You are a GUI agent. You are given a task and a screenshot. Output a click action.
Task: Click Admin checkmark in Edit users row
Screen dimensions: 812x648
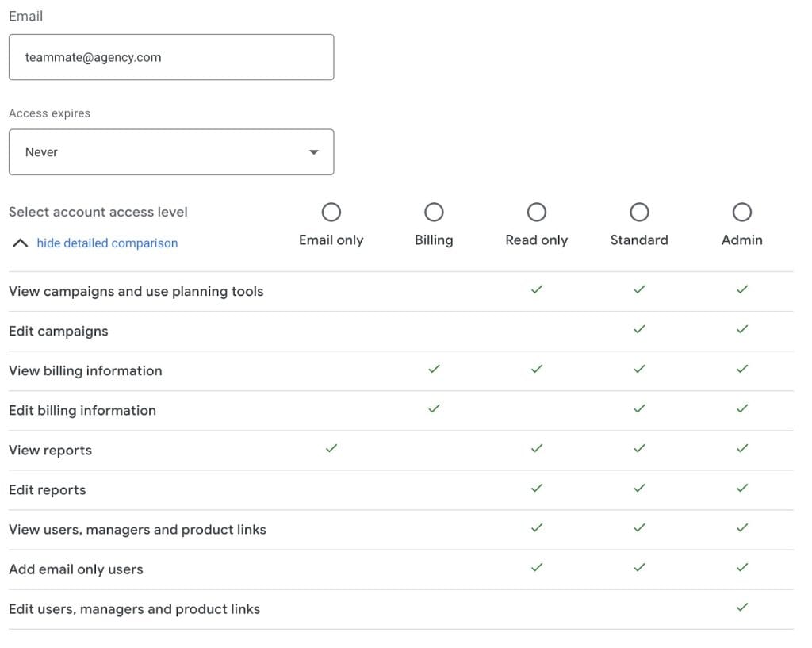742,607
